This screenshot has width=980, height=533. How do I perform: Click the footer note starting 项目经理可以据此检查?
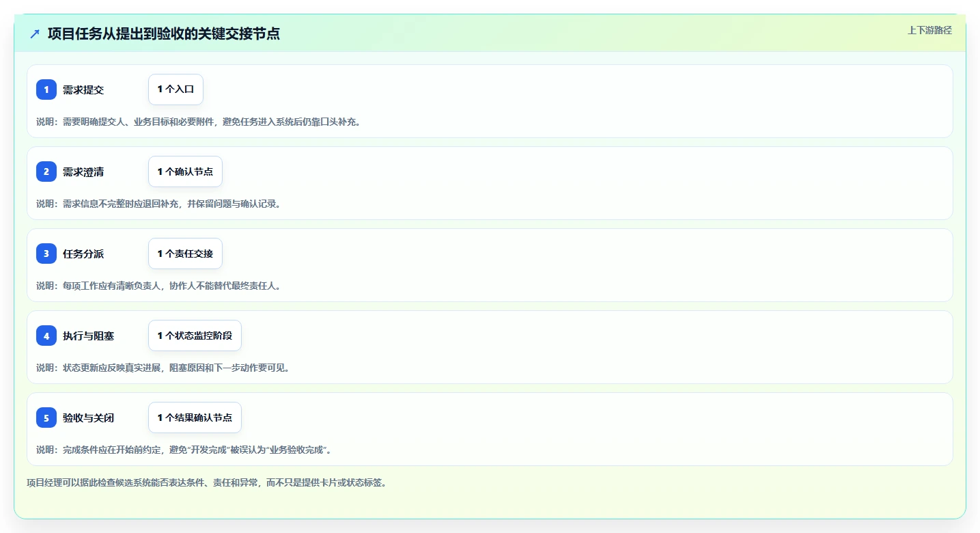pos(207,482)
